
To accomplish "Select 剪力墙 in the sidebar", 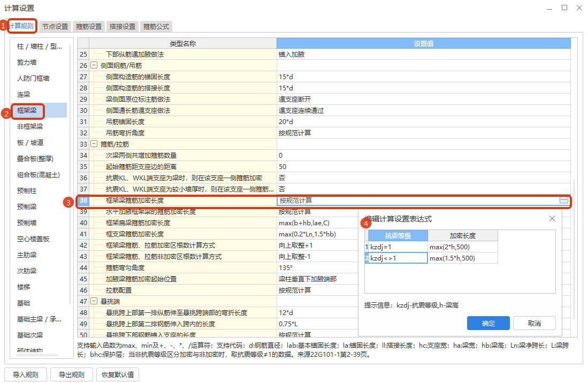I will point(39,62).
